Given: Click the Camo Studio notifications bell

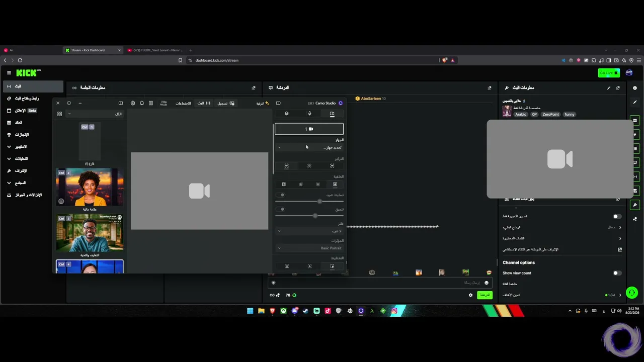Looking at the screenshot, I should (x=142, y=103).
